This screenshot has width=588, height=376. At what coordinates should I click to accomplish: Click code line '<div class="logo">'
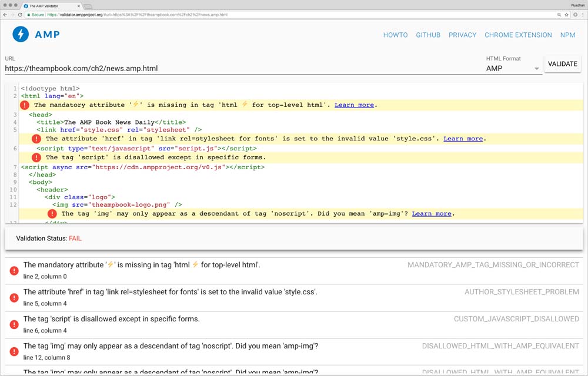79,197
